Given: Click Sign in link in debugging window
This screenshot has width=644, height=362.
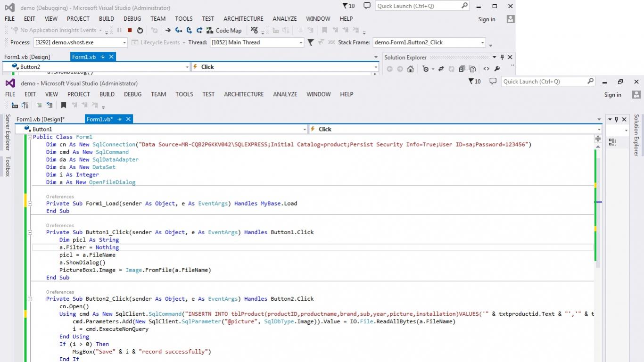Looking at the screenshot, I should [487, 19].
